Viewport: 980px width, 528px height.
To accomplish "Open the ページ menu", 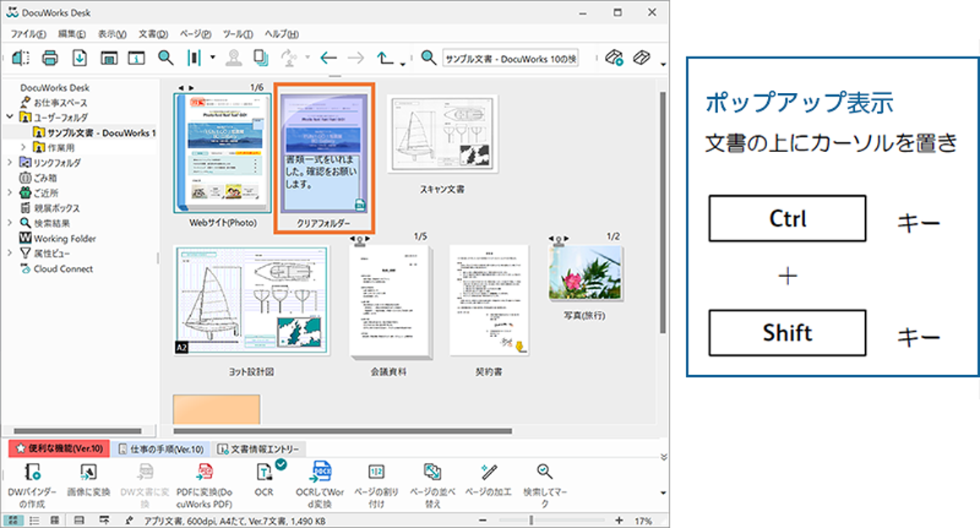I will [196, 34].
